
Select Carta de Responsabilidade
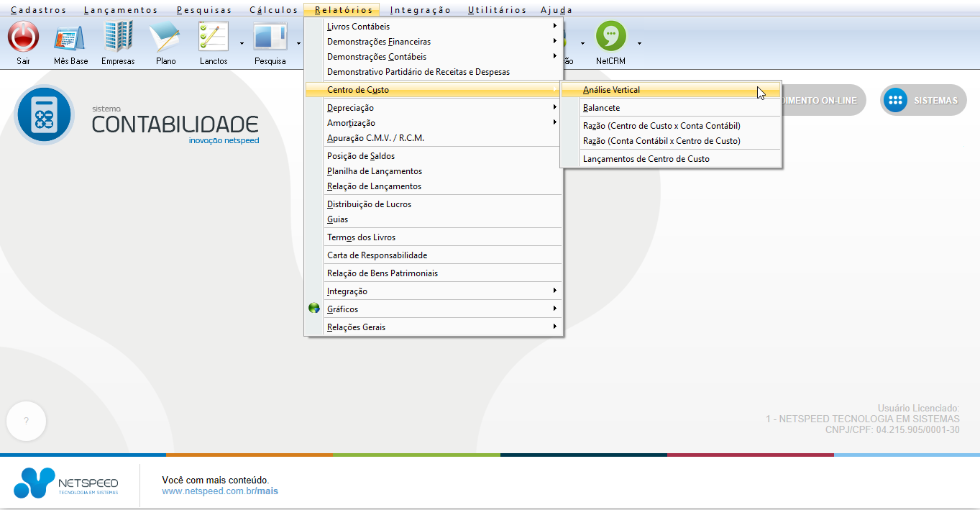pyautogui.click(x=434, y=255)
